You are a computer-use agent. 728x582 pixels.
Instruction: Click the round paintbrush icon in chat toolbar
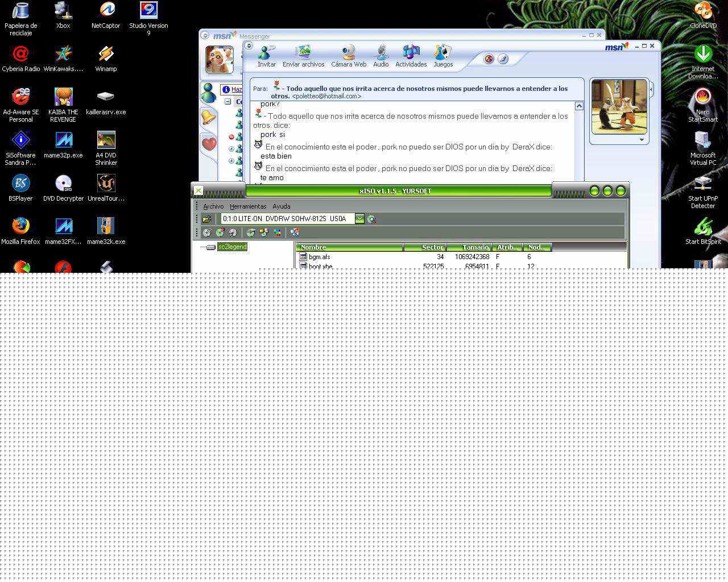pos(503,59)
